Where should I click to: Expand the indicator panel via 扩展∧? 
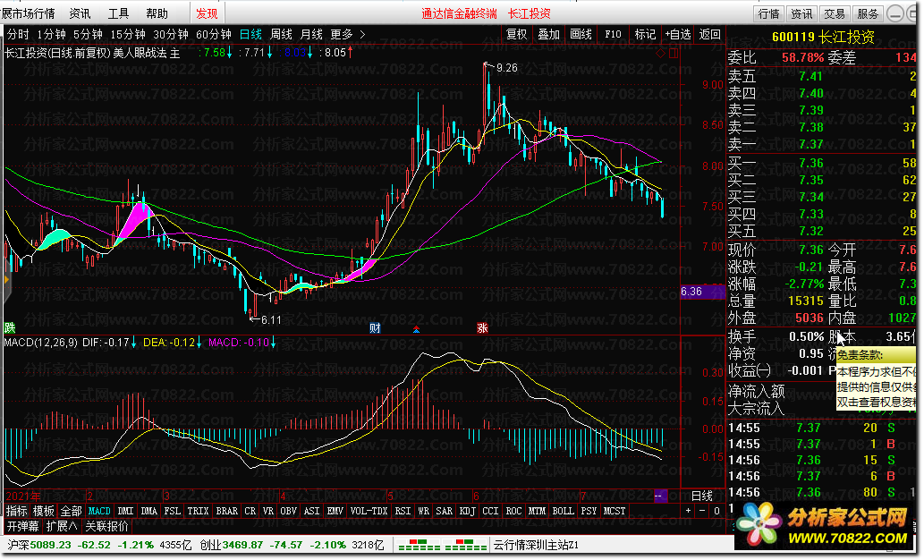(62, 526)
